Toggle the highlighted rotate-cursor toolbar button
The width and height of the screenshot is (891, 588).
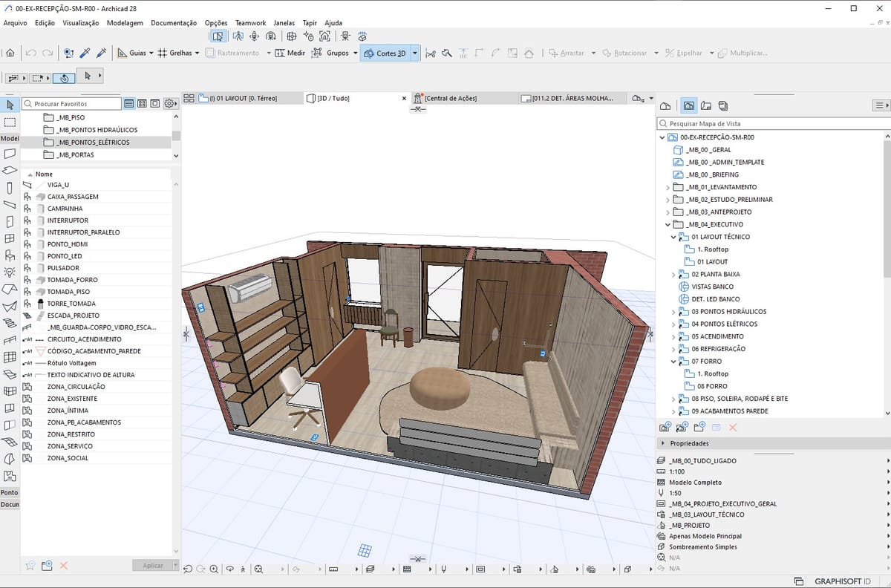point(64,77)
